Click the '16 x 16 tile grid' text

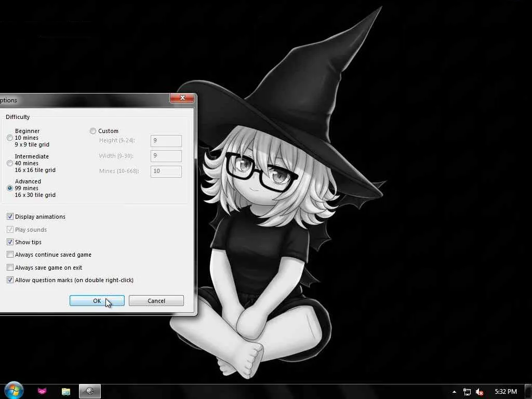(x=35, y=170)
